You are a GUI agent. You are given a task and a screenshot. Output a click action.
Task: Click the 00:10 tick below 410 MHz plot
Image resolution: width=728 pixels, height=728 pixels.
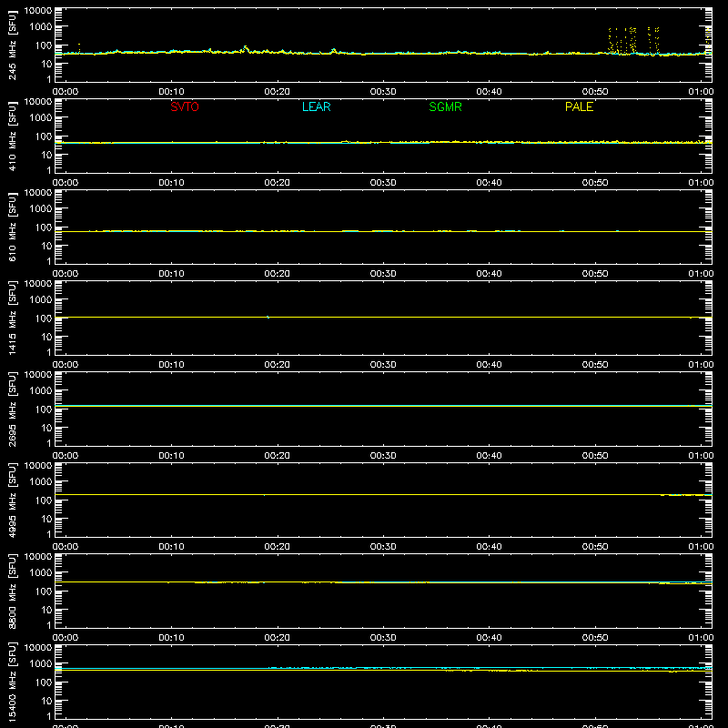pyautogui.click(x=171, y=183)
